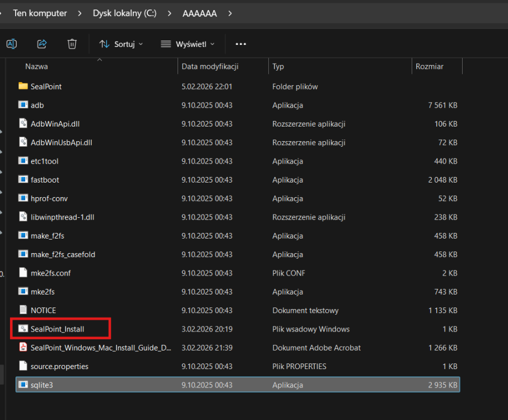The width and height of the screenshot is (508, 420).
Task: Open the Wyświetl view dropdown
Action: click(x=188, y=44)
